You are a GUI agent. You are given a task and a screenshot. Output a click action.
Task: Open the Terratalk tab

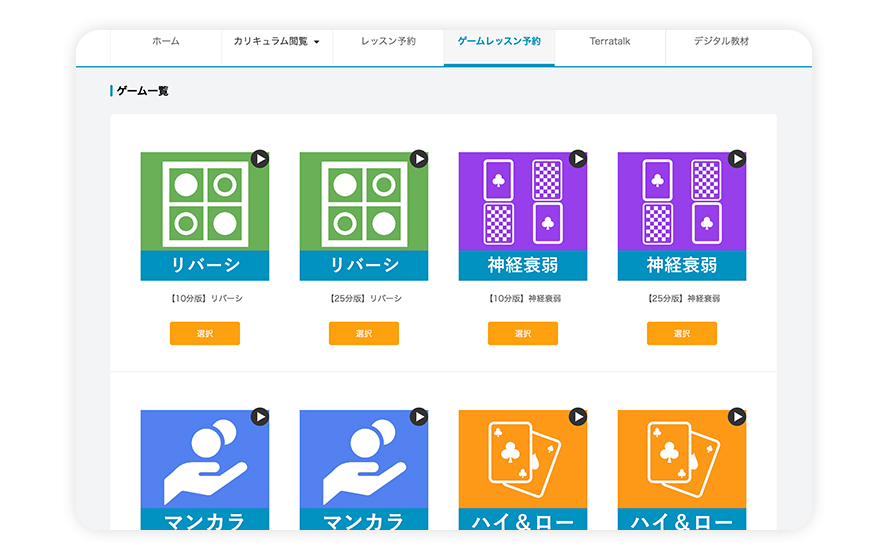610,42
